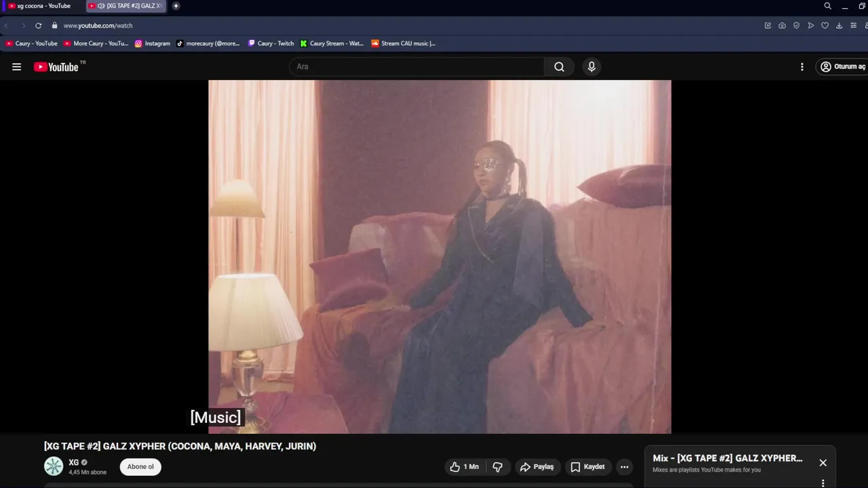Screen dimensions: 868x488
Task: Subscribe with the Abone ol button
Action: [140, 466]
